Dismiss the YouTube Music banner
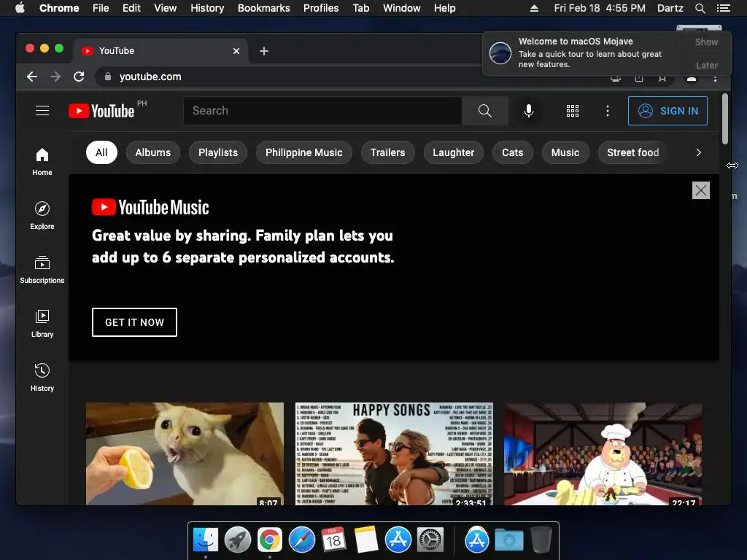The width and height of the screenshot is (747, 560). pos(701,190)
